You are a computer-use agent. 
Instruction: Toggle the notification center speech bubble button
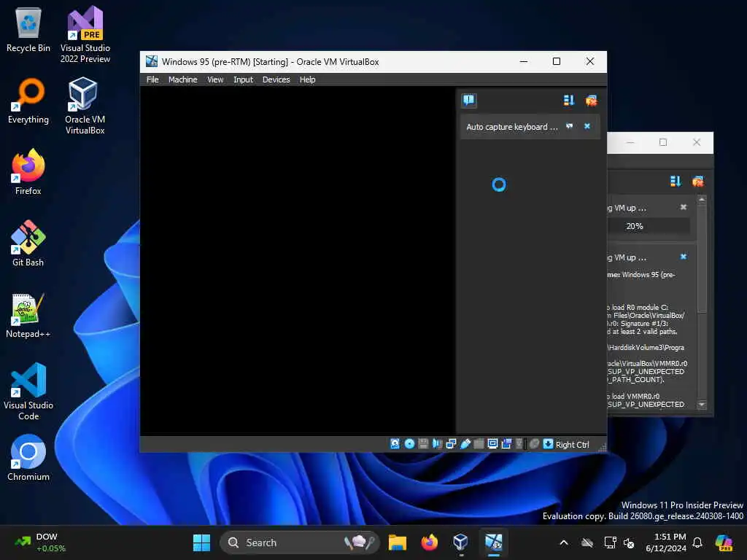click(x=469, y=101)
